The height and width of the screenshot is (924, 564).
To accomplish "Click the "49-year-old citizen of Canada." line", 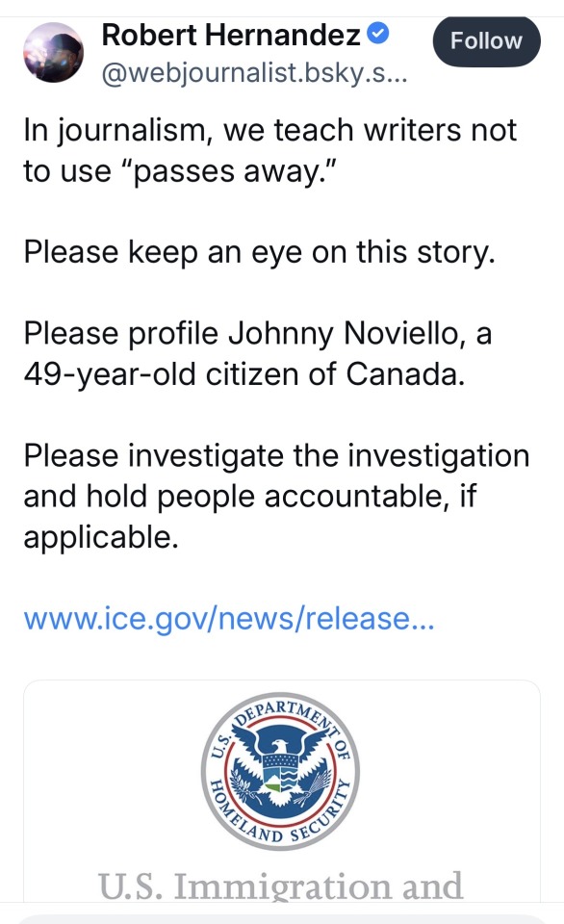I will (244, 374).
